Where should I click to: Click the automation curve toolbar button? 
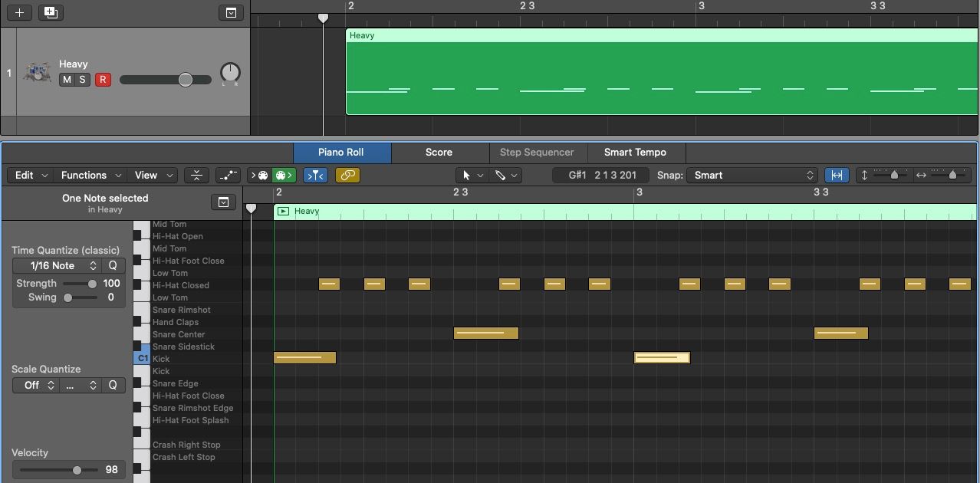coord(228,176)
